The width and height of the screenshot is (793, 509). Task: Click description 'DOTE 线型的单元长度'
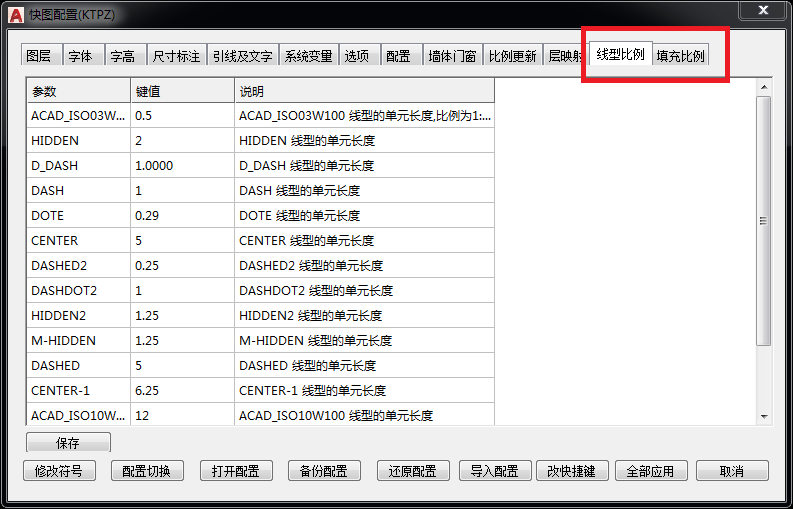pyautogui.click(x=365, y=216)
